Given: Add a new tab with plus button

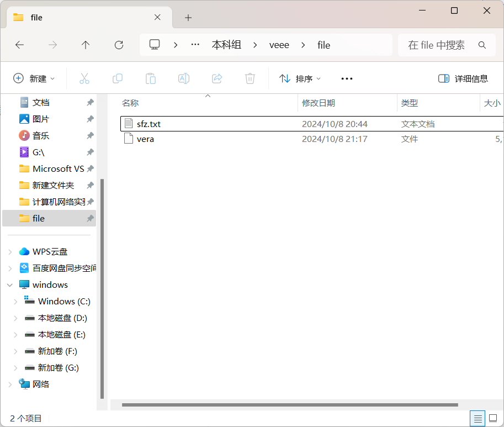Looking at the screenshot, I should pos(188,18).
